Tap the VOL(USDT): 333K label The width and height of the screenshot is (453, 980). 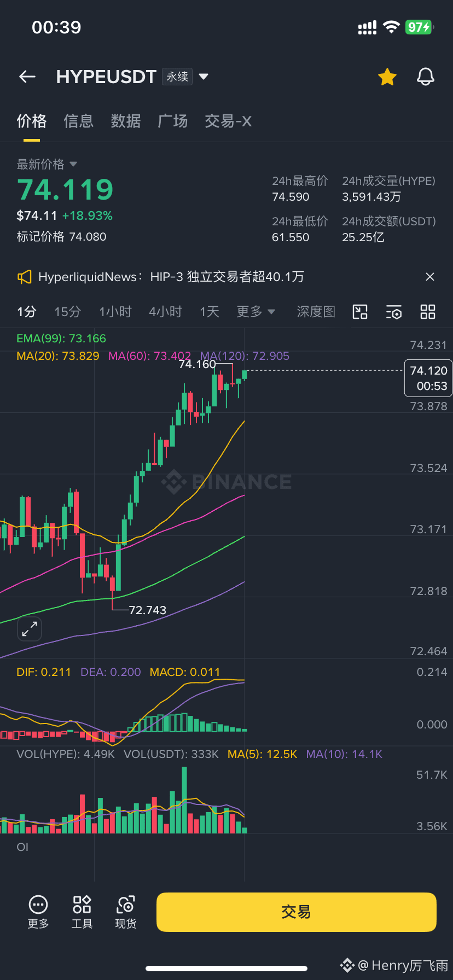point(171,754)
